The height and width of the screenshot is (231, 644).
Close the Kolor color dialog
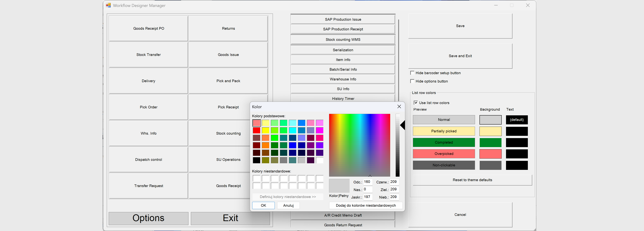pyautogui.click(x=399, y=107)
